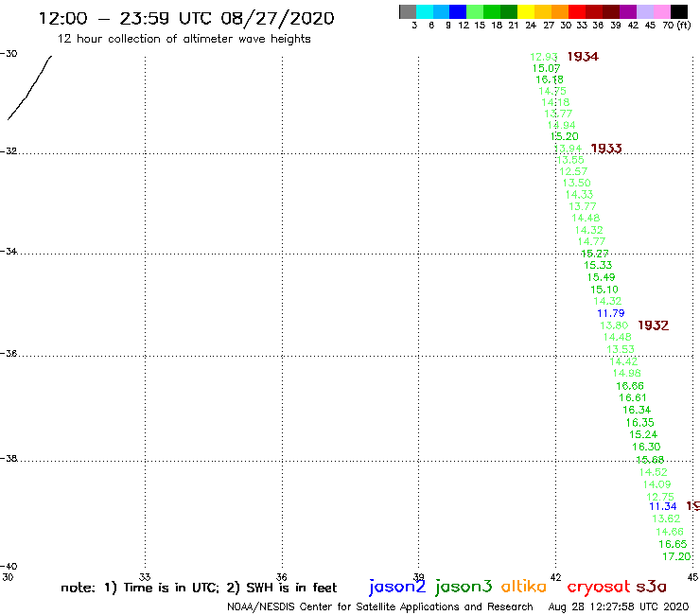The width and height of the screenshot is (700, 615).
Task: Click the '12 hour collection' subtitle text
Action: click(x=184, y=39)
